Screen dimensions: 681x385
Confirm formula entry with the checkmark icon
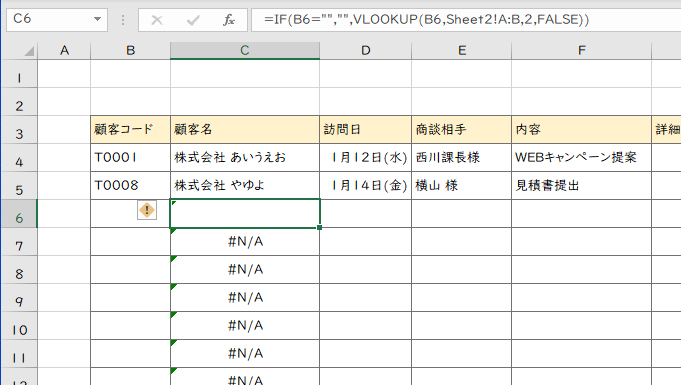pyautogui.click(x=193, y=20)
